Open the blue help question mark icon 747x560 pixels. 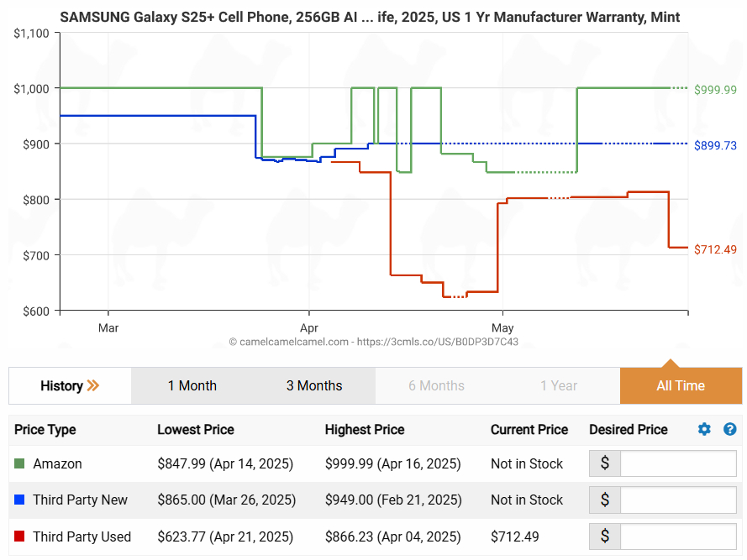pyautogui.click(x=729, y=429)
